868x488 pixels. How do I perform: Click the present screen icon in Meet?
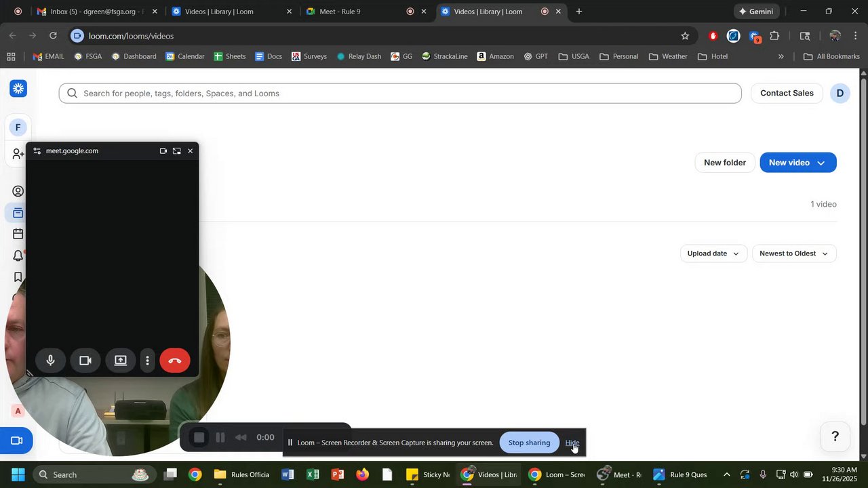pos(121,361)
